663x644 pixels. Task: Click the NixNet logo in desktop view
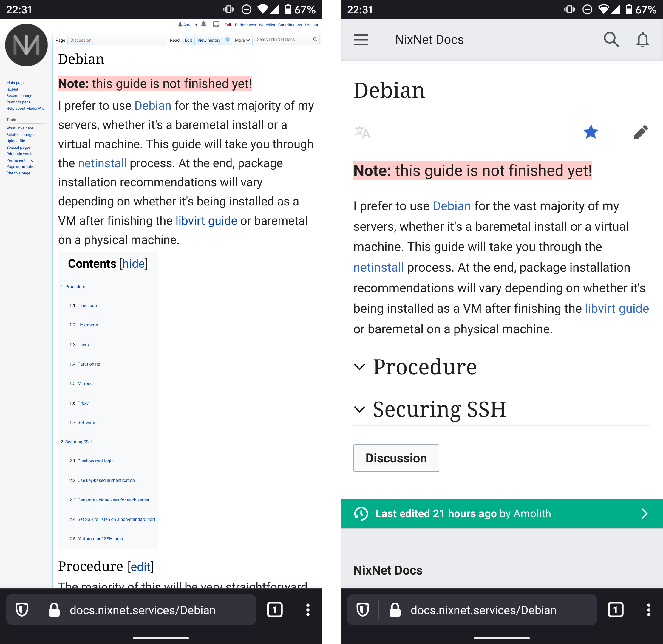pyautogui.click(x=26, y=45)
